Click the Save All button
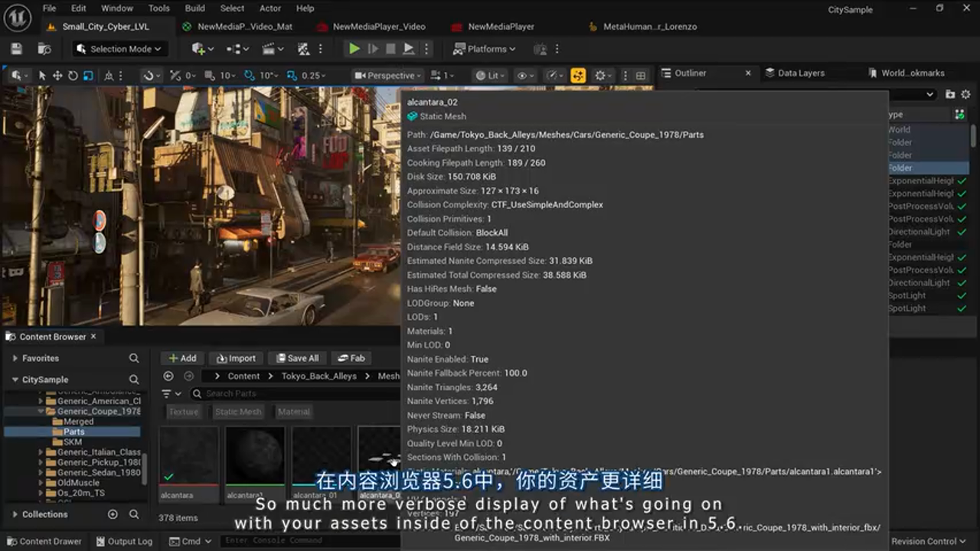 tap(297, 357)
